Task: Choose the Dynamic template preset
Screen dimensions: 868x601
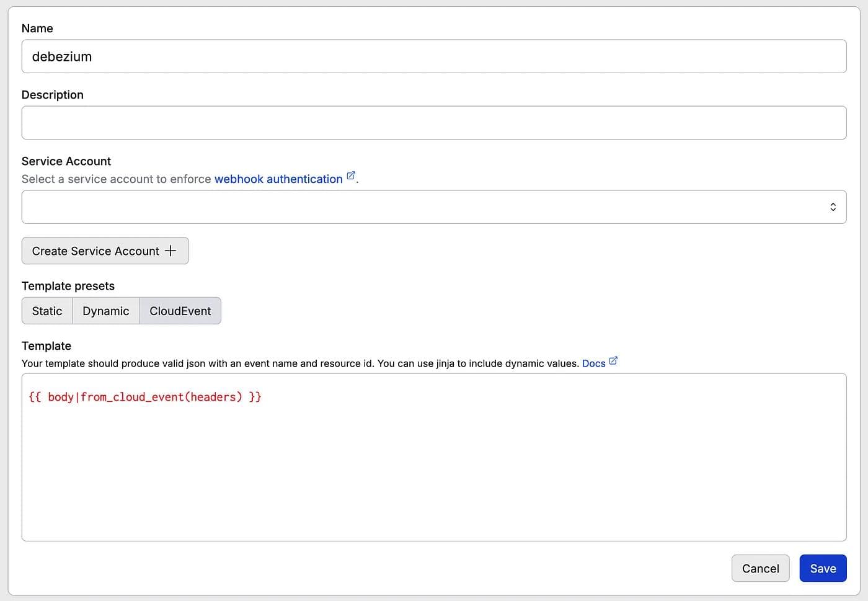Action: click(x=106, y=311)
